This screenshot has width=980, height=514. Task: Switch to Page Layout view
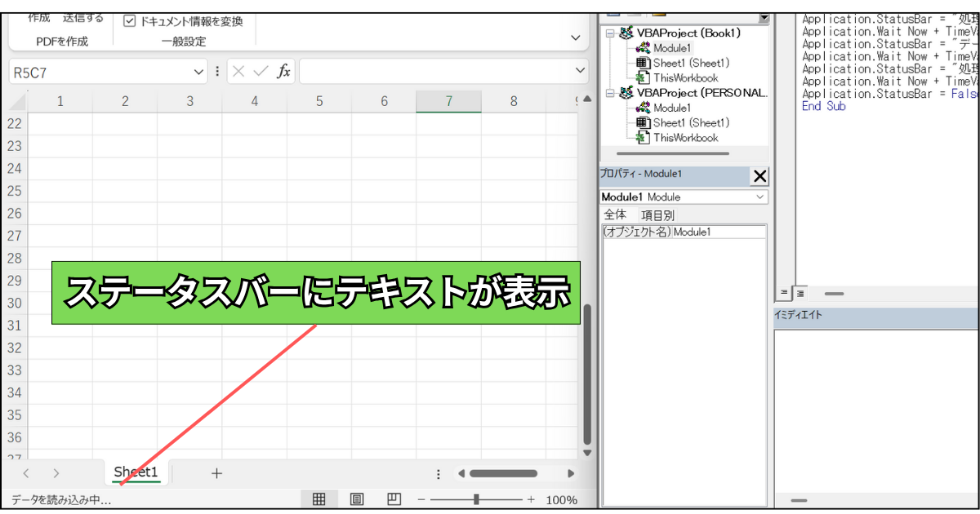357,498
